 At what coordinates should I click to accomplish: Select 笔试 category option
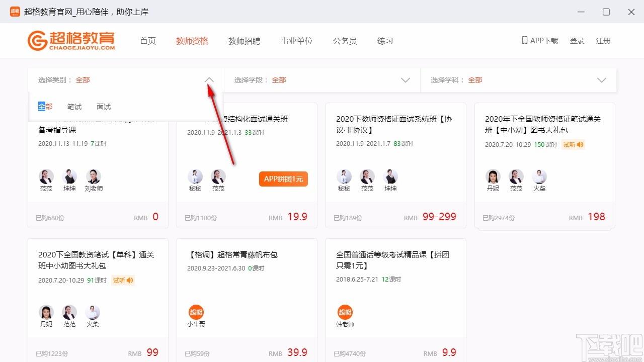point(74,107)
